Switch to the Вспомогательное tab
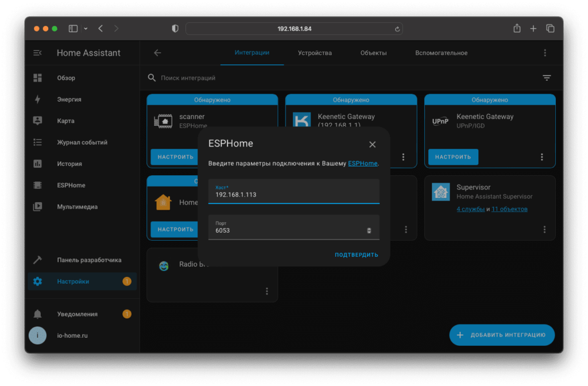This screenshot has height=386, width=588. pos(442,53)
